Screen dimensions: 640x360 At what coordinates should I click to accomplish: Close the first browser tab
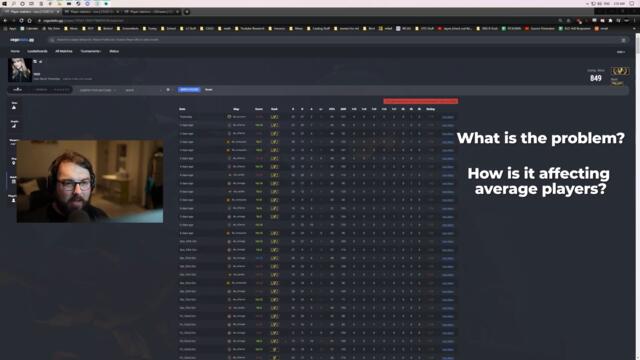click(x=58, y=12)
